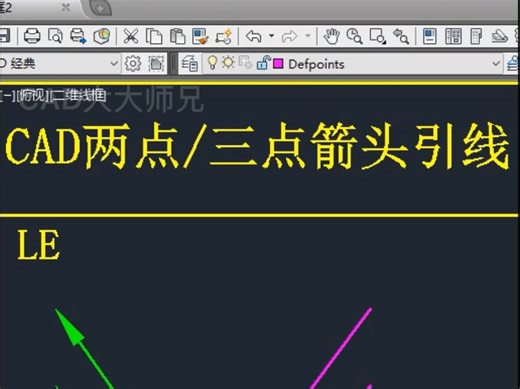Click the Workspace Settings gear icon
Image resolution: width=520 pixels, height=389 pixels.
(133, 63)
